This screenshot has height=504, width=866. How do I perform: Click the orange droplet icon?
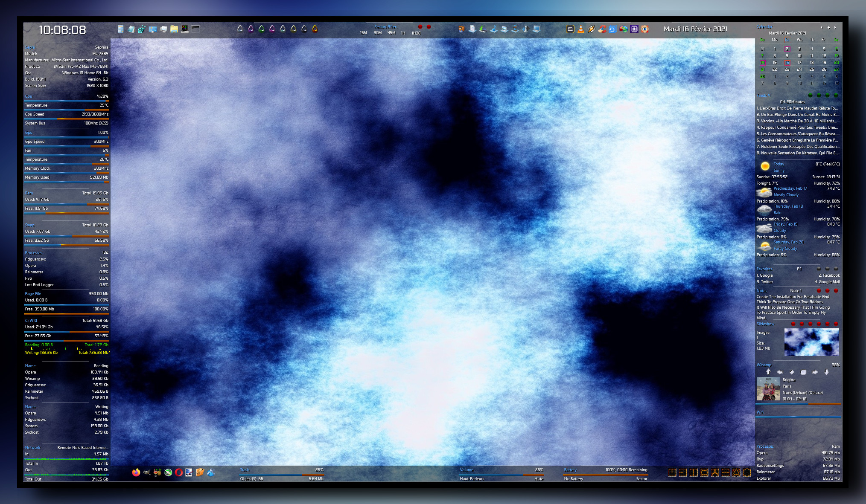point(315,29)
